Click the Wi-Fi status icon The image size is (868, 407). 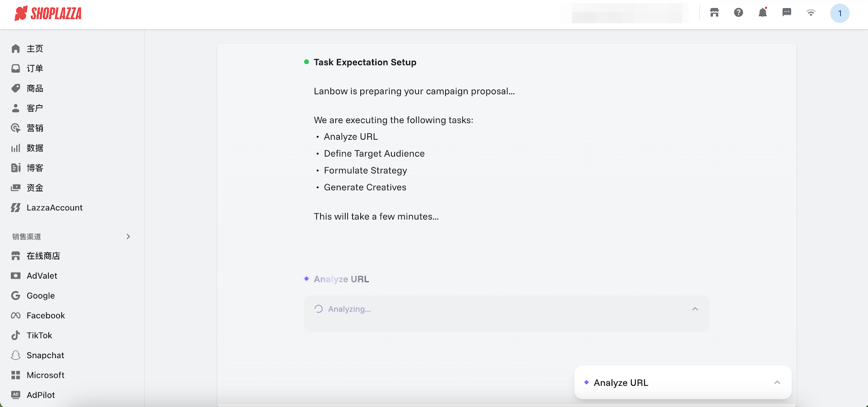[810, 13]
